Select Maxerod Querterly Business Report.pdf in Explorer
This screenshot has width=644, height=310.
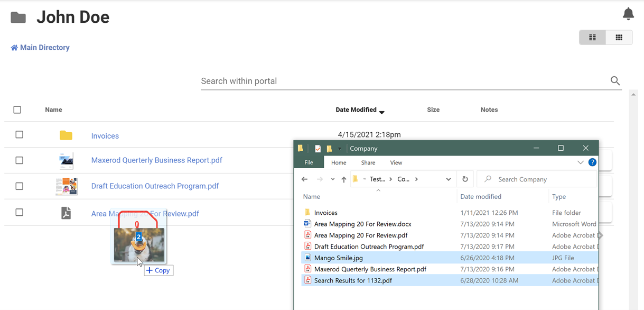click(x=370, y=269)
